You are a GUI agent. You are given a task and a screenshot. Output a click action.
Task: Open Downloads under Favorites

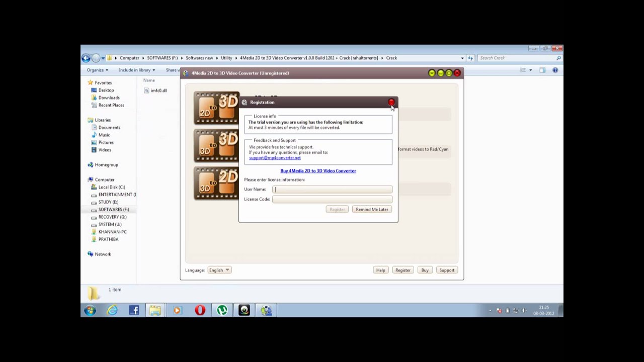click(109, 98)
